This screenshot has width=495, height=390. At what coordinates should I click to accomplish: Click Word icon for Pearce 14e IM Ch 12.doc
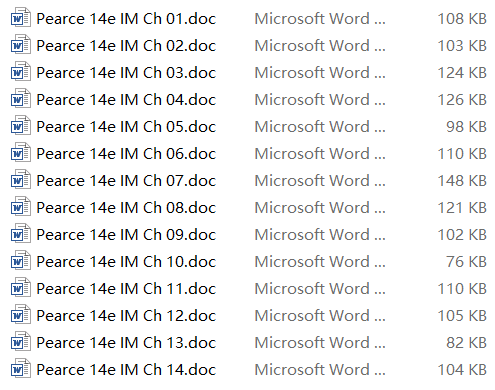21,315
